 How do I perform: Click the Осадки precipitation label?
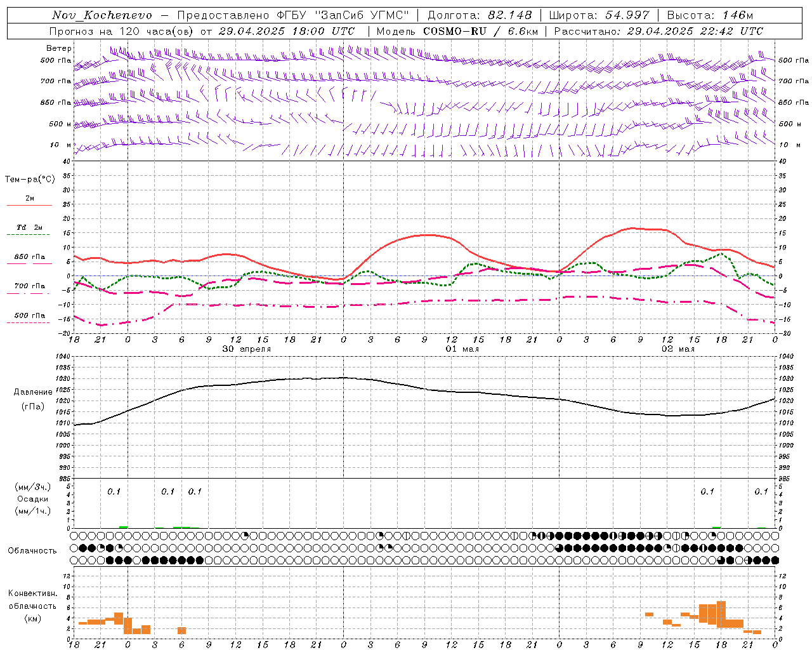coord(32,499)
